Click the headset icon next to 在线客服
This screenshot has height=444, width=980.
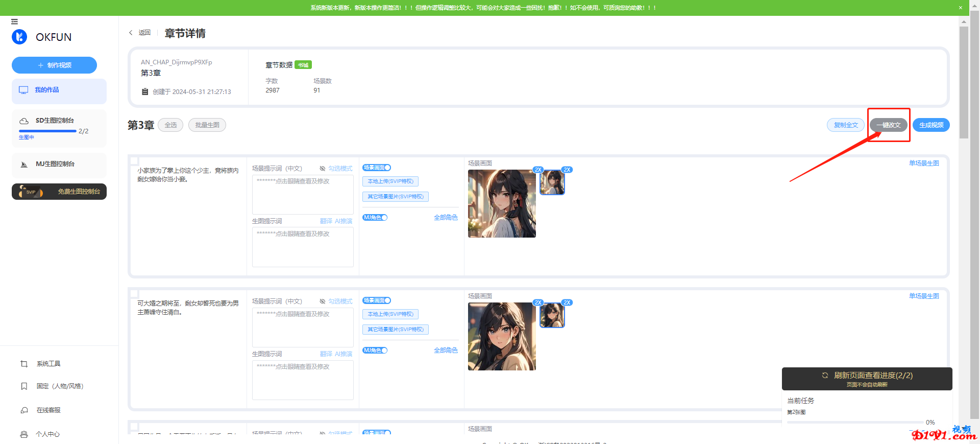pos(24,410)
